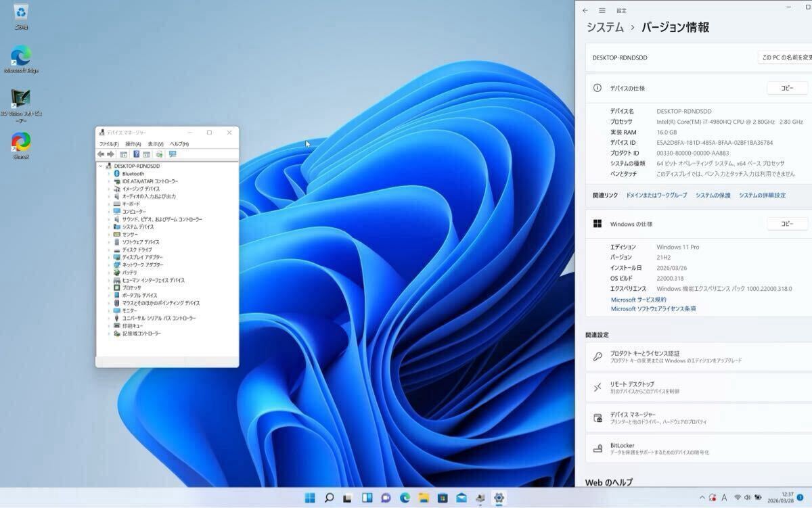The width and height of the screenshot is (812, 508).
Task: Open Microsoft Edge from the desktop
Action: tap(21, 56)
